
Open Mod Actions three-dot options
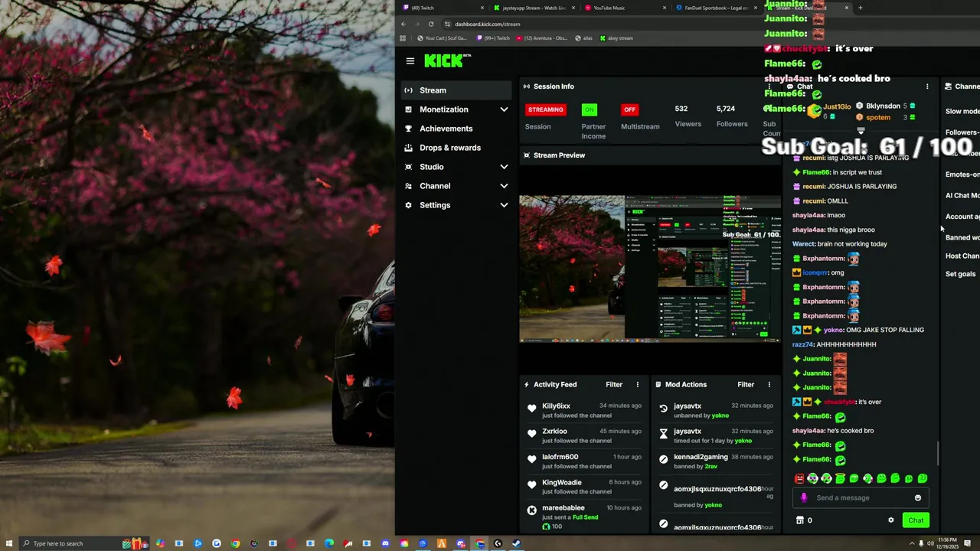[x=769, y=385]
